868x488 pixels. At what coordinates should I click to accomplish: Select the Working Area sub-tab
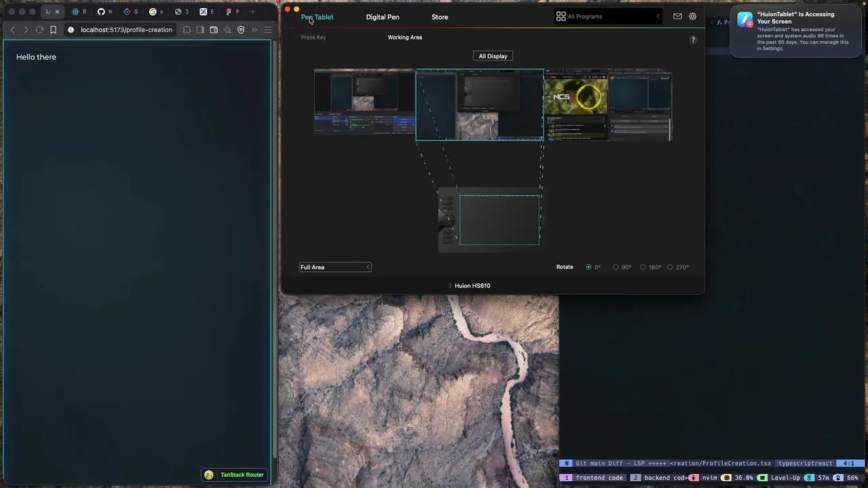click(405, 37)
